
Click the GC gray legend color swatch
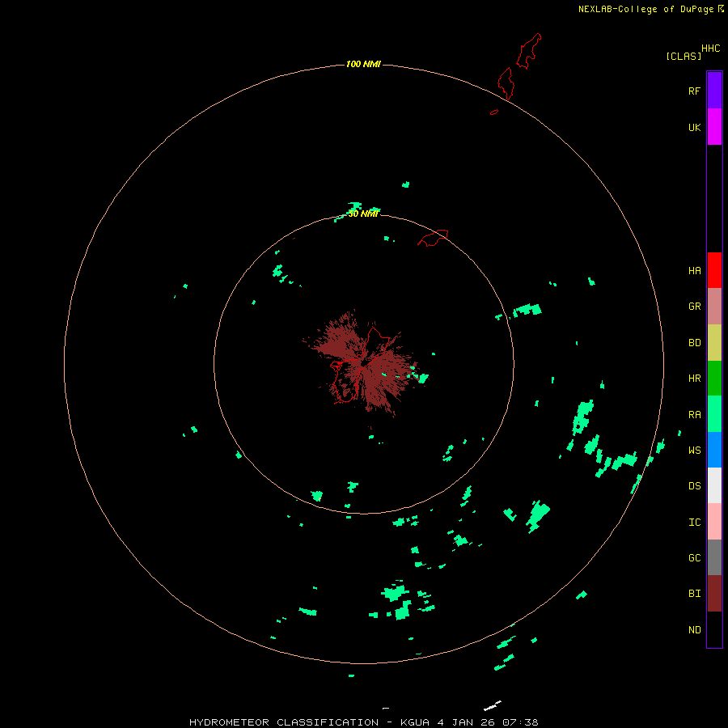click(x=714, y=557)
